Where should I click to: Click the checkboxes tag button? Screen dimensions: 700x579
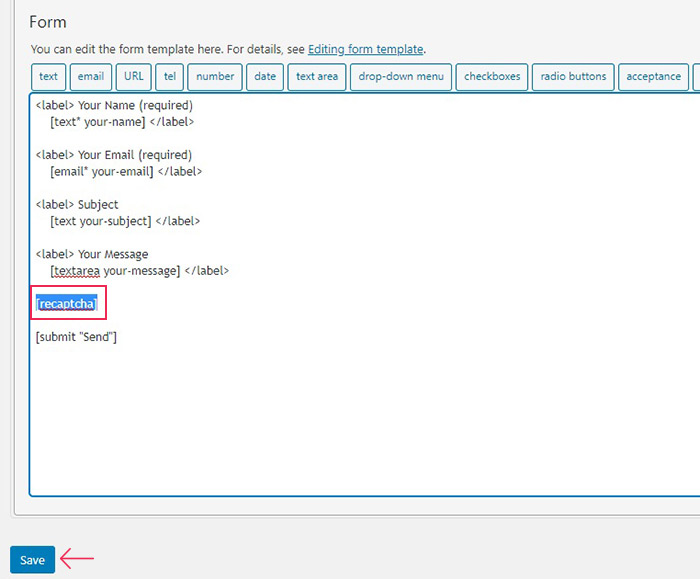coord(492,77)
